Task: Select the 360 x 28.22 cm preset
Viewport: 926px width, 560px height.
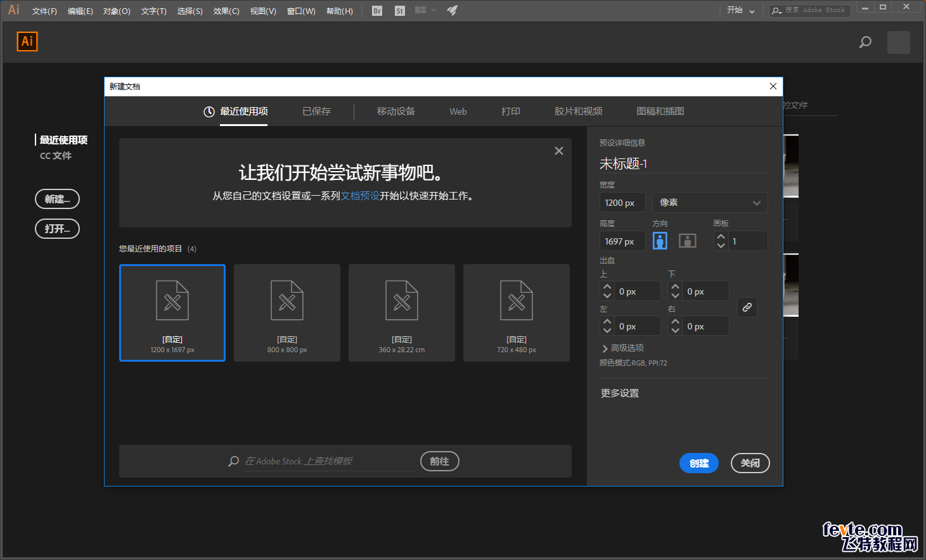Action: (x=402, y=313)
